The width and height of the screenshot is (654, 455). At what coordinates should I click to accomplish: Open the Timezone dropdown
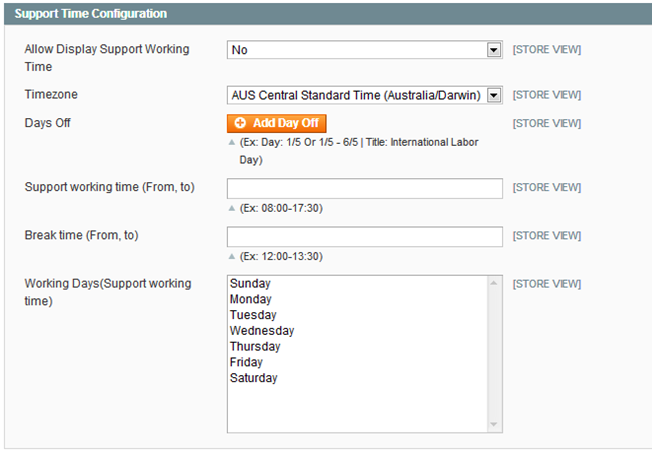(x=365, y=96)
